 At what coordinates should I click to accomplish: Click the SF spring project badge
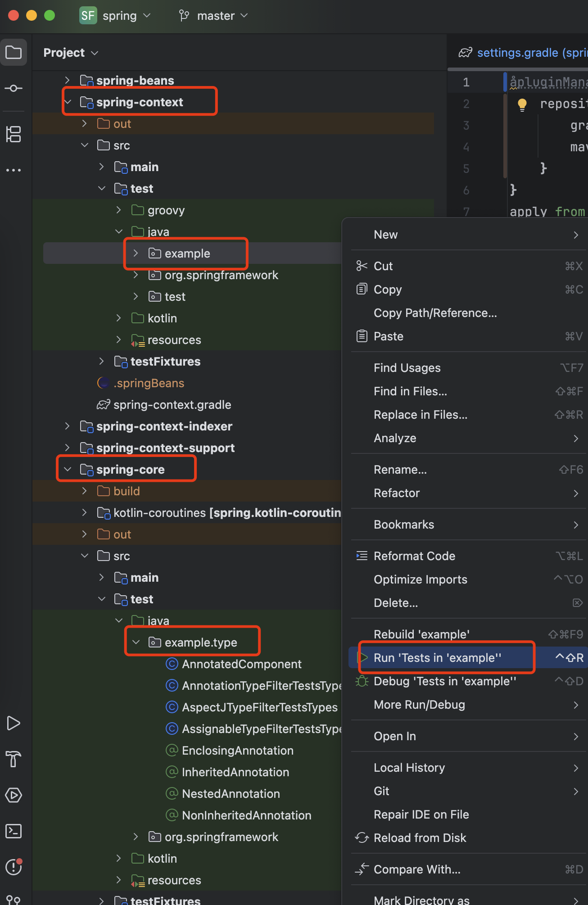pyautogui.click(x=88, y=16)
